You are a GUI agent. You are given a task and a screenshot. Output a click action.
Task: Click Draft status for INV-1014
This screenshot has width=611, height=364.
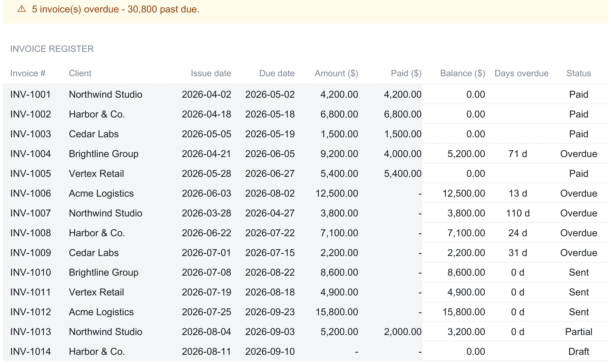[x=579, y=352]
